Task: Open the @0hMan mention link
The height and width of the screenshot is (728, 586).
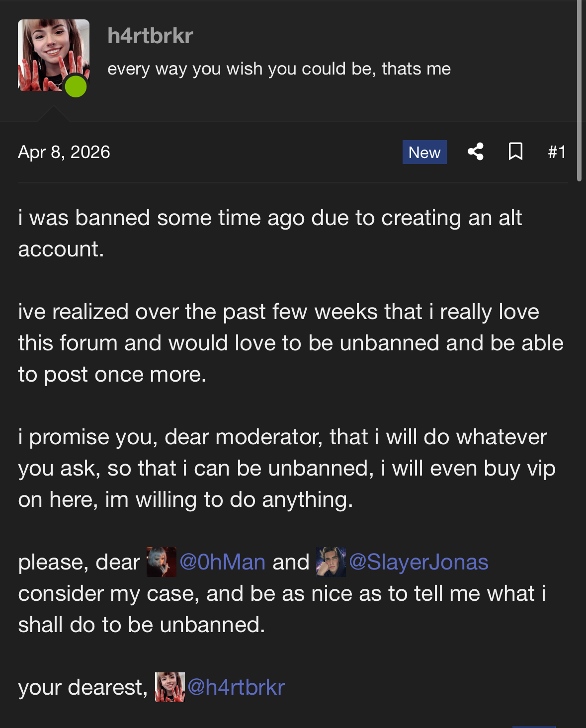Action: (x=223, y=562)
